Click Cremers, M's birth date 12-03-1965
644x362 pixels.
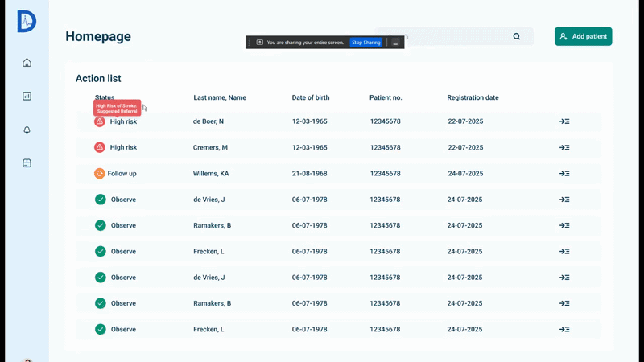[310, 147]
